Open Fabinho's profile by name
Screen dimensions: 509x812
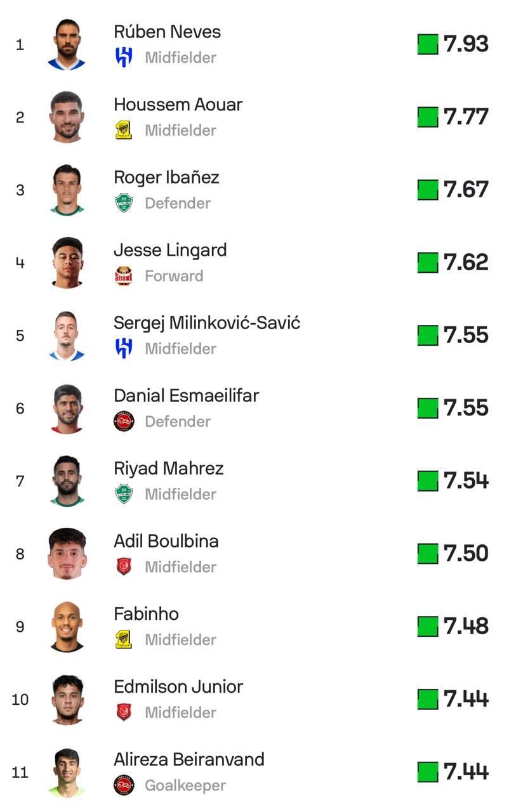146,614
